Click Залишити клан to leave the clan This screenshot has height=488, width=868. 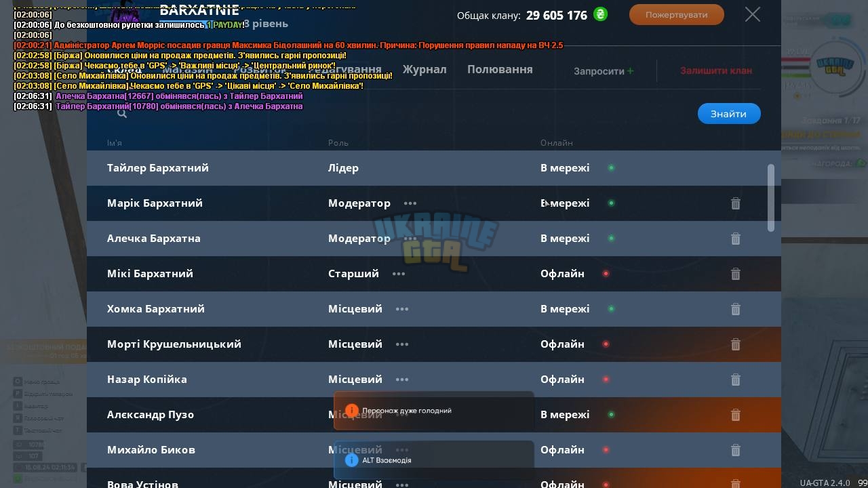[716, 70]
